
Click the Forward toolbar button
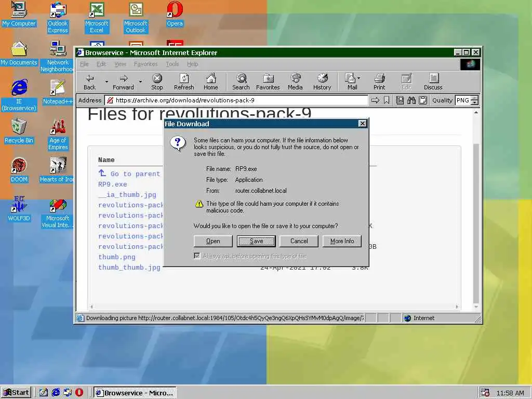click(124, 82)
